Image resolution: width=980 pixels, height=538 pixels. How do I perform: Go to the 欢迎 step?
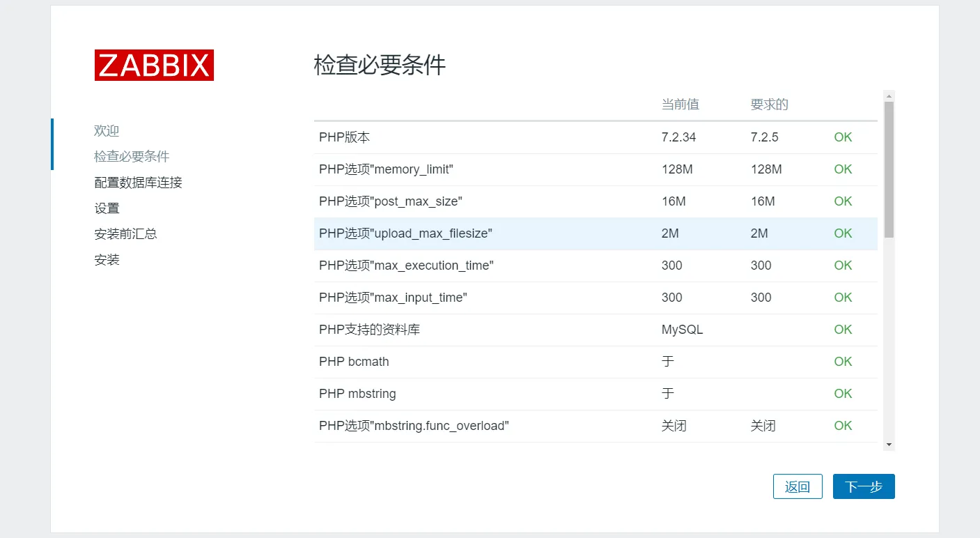pyautogui.click(x=107, y=131)
